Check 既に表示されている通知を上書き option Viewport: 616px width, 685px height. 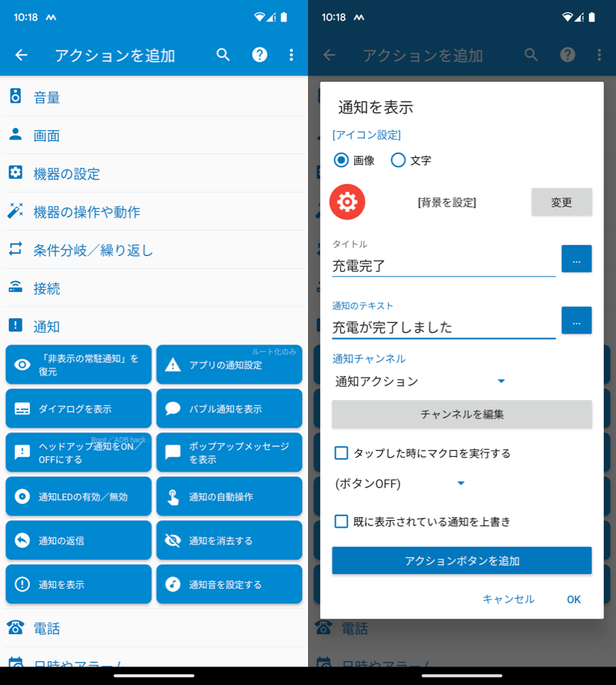pyautogui.click(x=342, y=522)
